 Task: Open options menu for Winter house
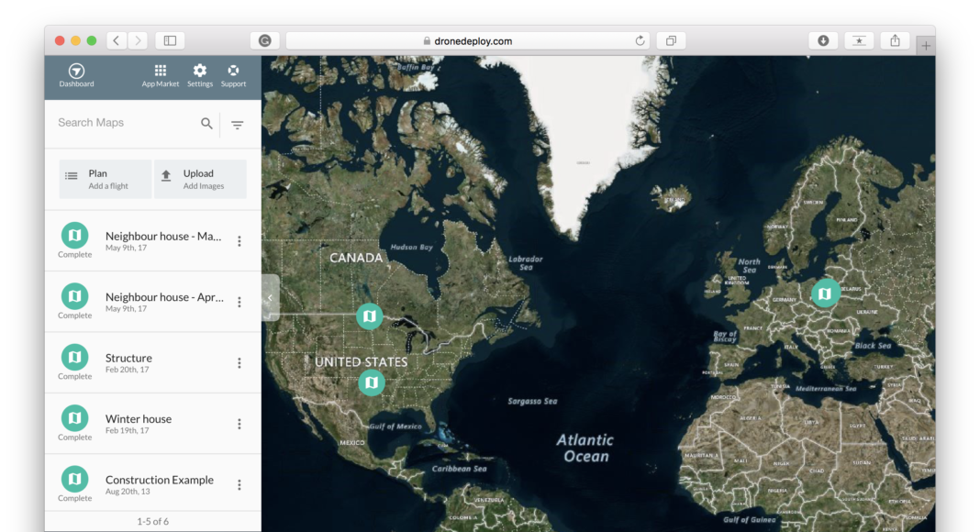pyautogui.click(x=239, y=424)
